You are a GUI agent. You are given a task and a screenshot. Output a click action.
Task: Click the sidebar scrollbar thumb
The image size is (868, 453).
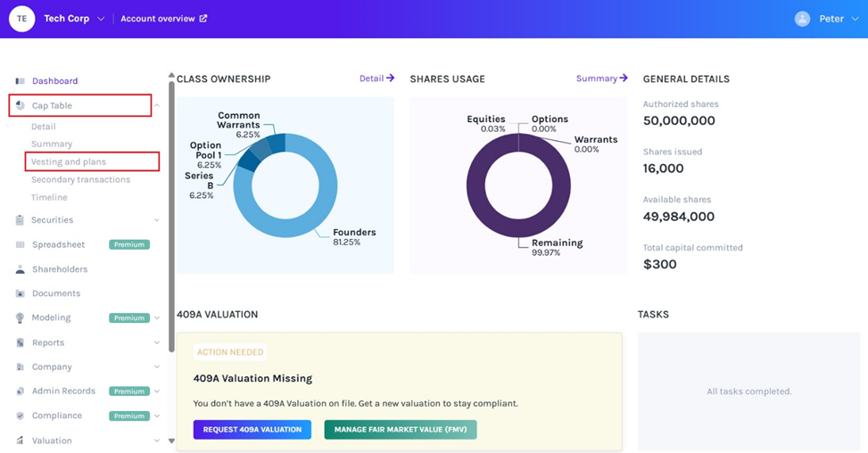[171, 217]
